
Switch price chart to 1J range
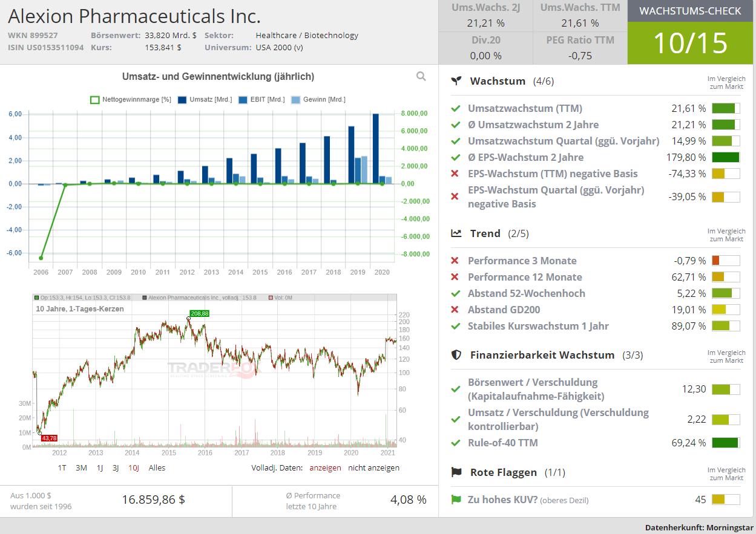click(x=100, y=467)
